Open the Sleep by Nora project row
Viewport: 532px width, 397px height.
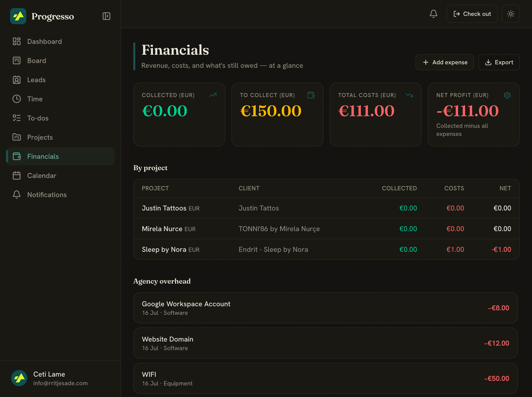coord(326,249)
